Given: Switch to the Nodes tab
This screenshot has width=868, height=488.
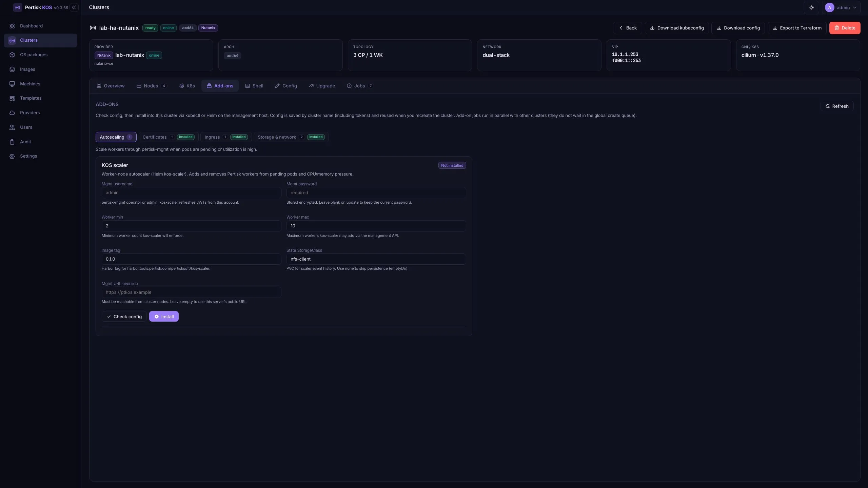Looking at the screenshot, I should tap(152, 86).
